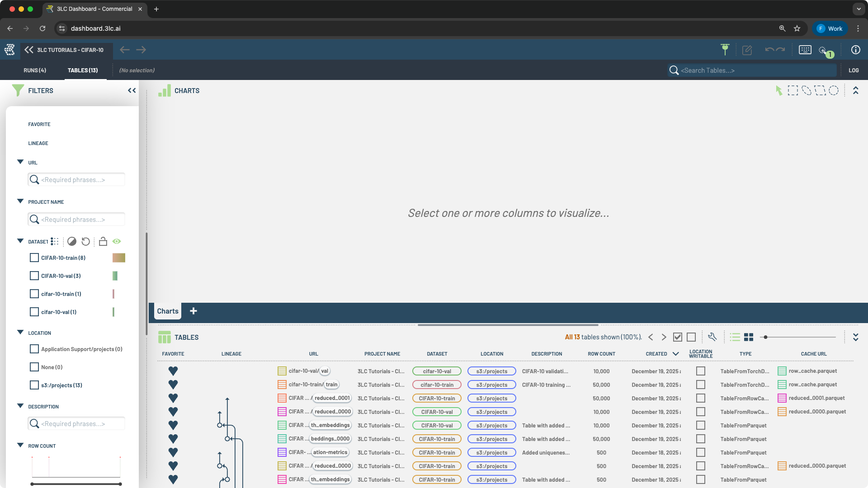This screenshot has width=868, height=488.
Task: Select the lasso selection tool in Charts
Action: pyautogui.click(x=807, y=90)
